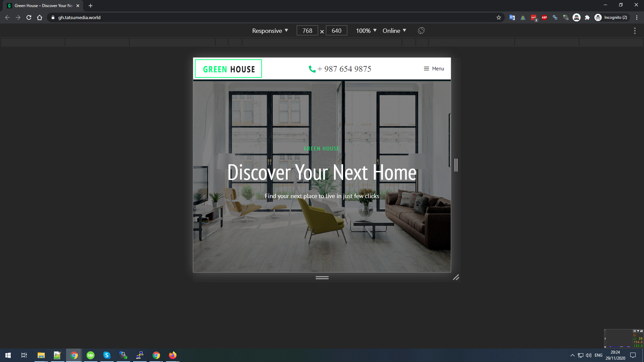Open the hamburger Menu on the website

434,69
